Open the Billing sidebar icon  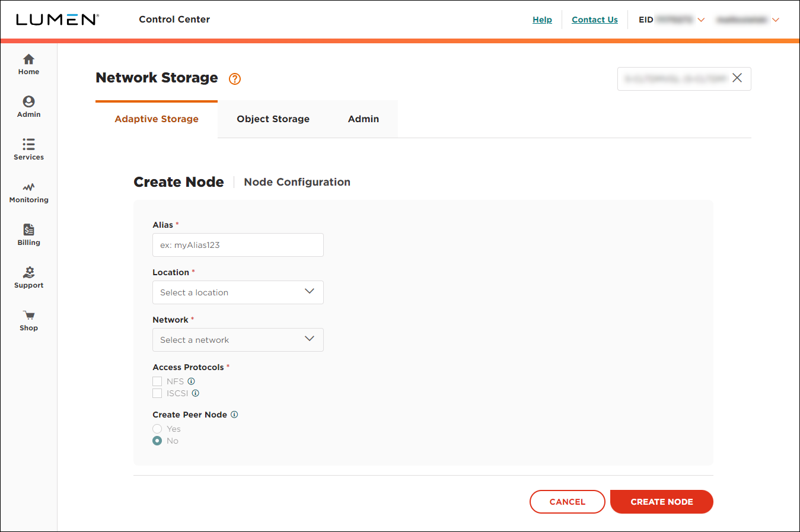[28, 230]
